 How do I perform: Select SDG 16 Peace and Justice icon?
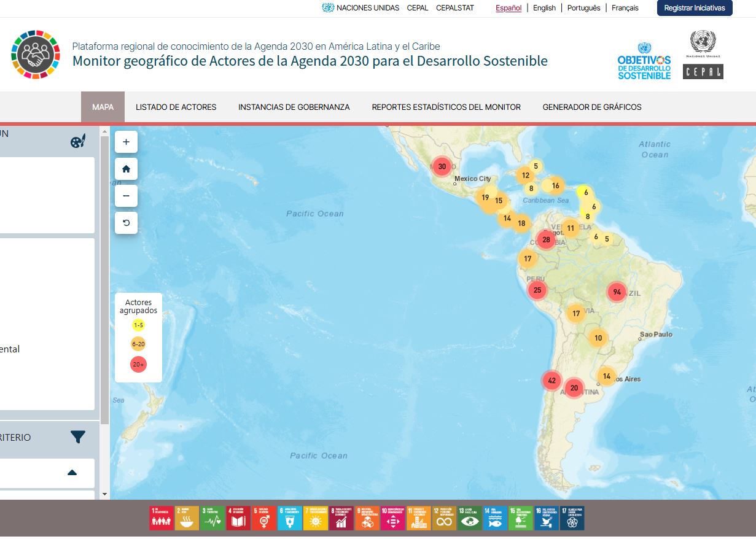coord(547,518)
